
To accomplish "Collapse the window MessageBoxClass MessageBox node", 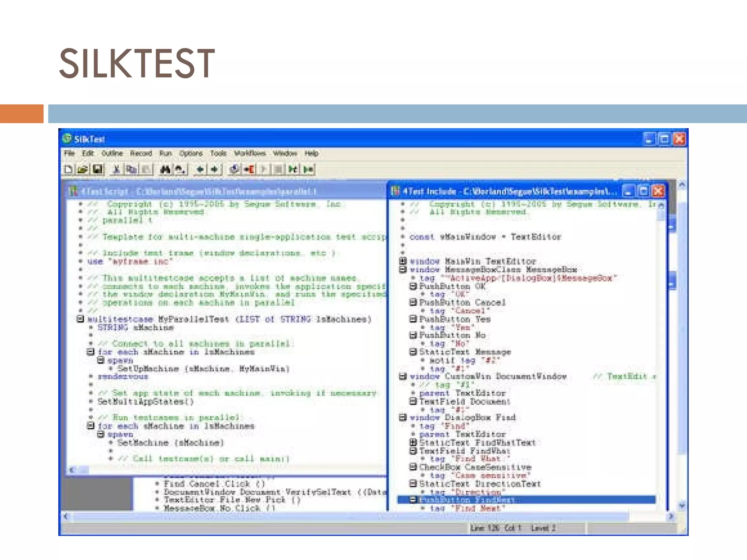I will (x=403, y=269).
